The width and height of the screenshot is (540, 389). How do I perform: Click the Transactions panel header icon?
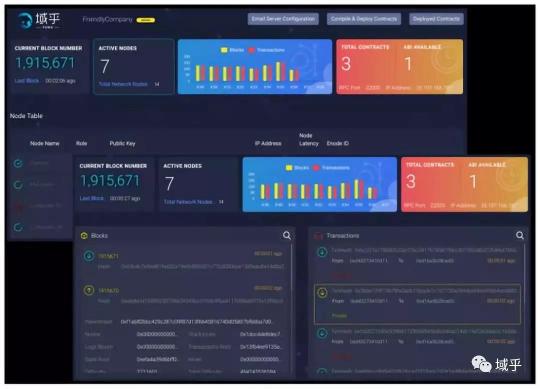pyautogui.click(x=318, y=236)
